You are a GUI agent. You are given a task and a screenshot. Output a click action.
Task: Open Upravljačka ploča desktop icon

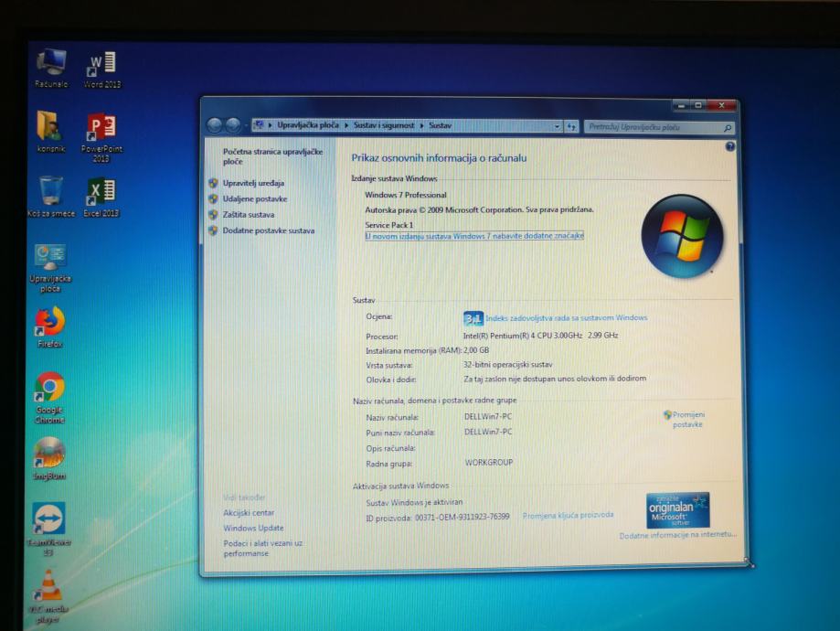(x=50, y=268)
